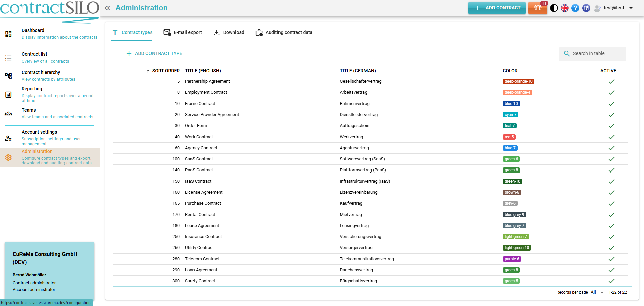Toggle dark/light contrast mode

tap(554, 8)
